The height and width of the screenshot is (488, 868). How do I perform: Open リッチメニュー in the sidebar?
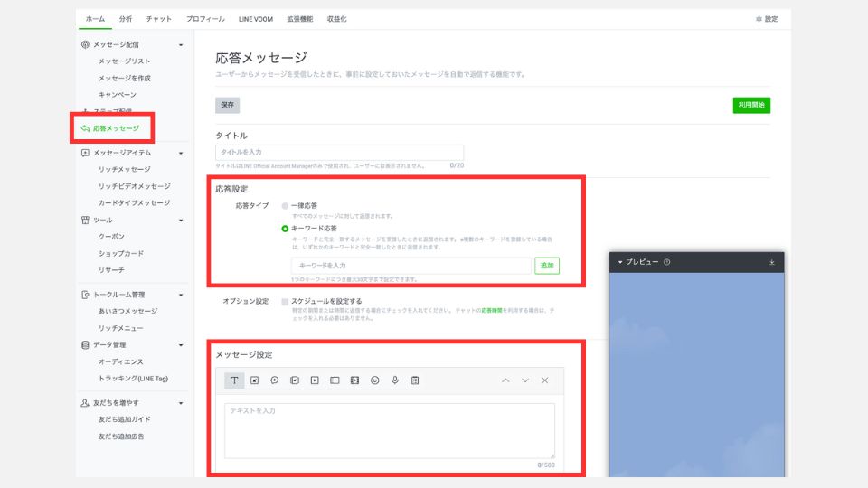pos(120,328)
